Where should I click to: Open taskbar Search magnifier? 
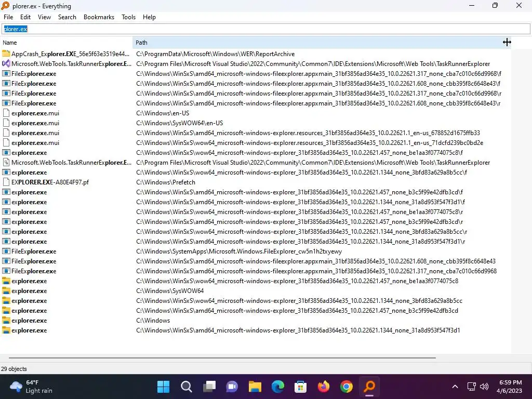click(187, 387)
